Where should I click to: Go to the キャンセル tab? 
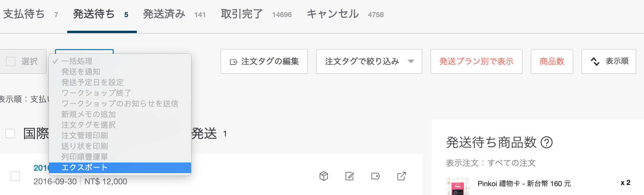(333, 14)
